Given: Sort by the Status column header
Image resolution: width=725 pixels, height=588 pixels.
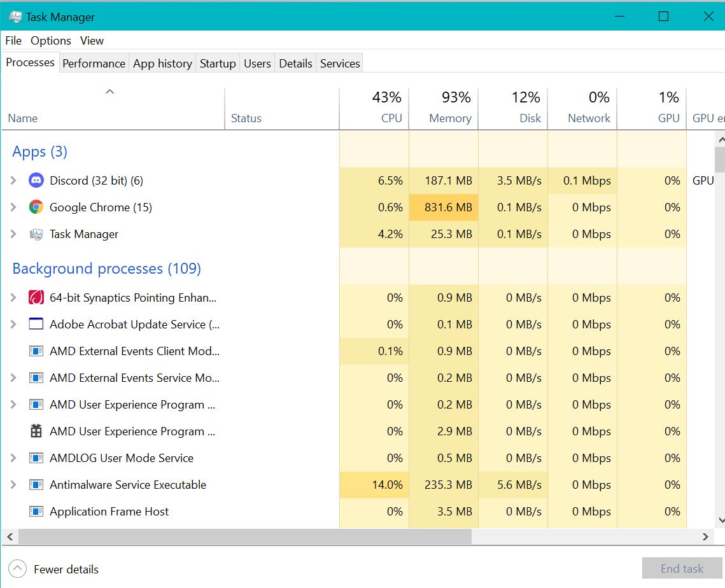Looking at the screenshot, I should point(281,109).
